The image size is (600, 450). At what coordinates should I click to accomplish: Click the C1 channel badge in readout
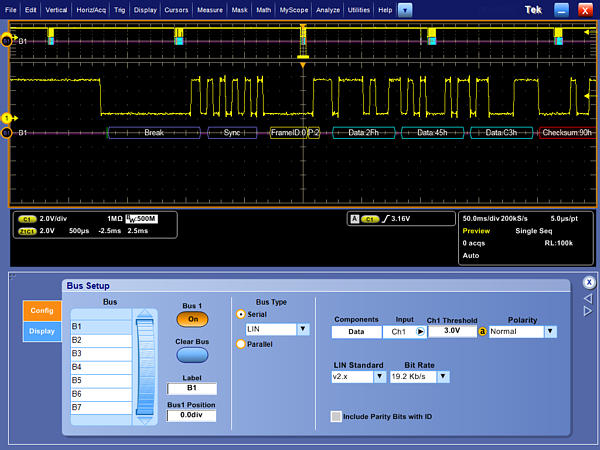27,218
